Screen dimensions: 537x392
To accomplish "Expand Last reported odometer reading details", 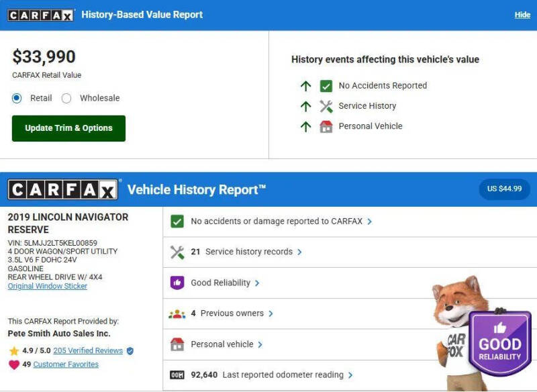I will click(287, 375).
